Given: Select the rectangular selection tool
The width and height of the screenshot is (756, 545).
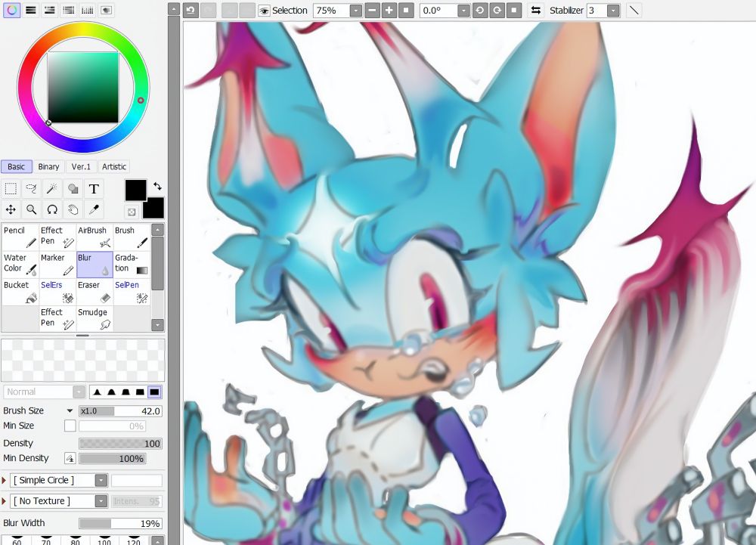Looking at the screenshot, I should tap(11, 188).
